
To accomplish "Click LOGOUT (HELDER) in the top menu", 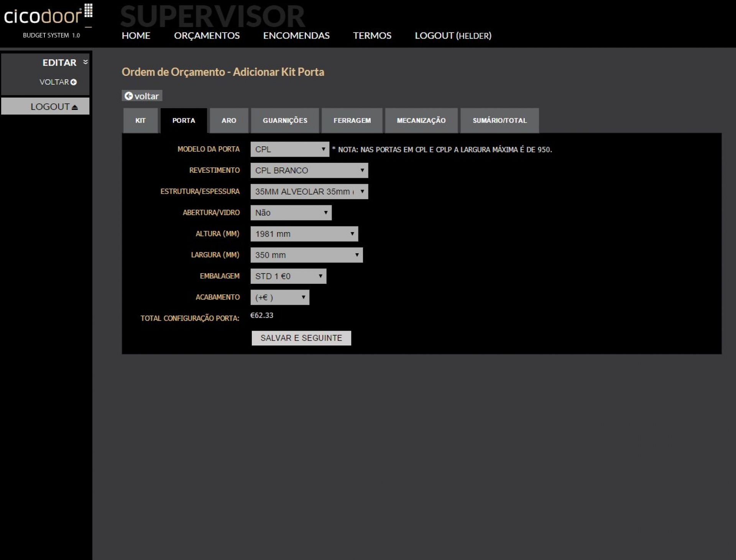I will pos(453,36).
